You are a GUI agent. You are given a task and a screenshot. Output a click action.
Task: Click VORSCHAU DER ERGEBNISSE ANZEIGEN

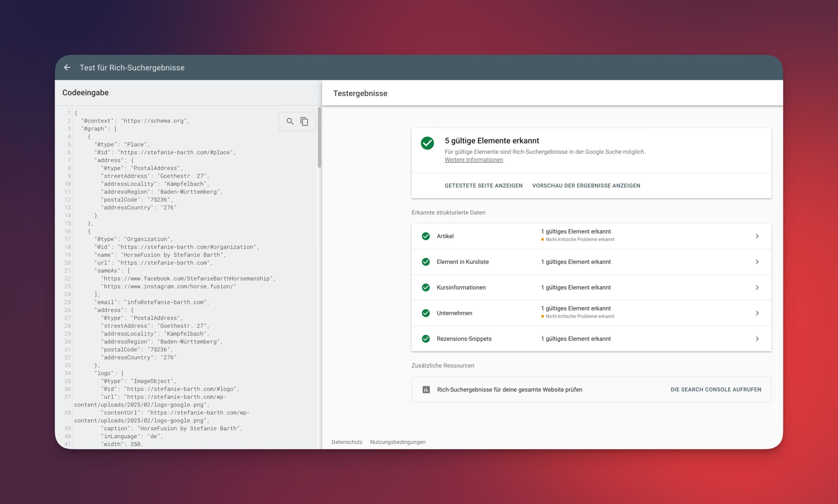[x=586, y=186]
